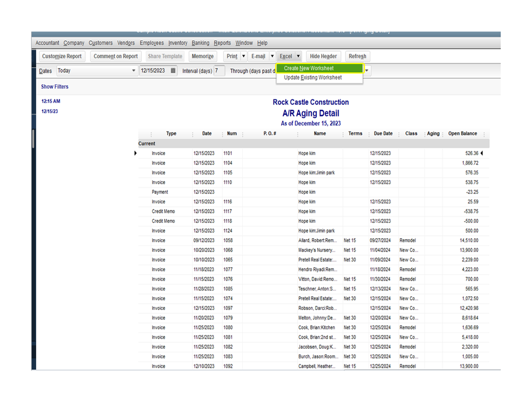Click the Memorize button
The image size is (532, 399).
[x=202, y=56]
